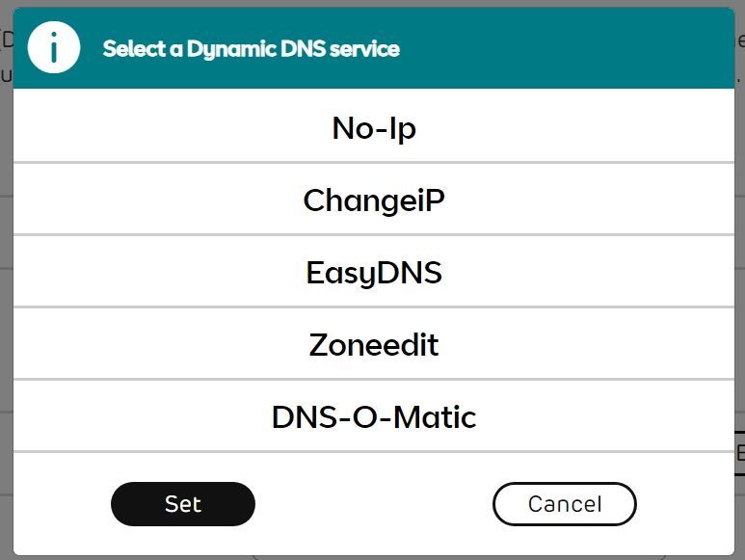This screenshot has width=745, height=560.
Task: Click the information symbol beside the title
Action: 53,48
